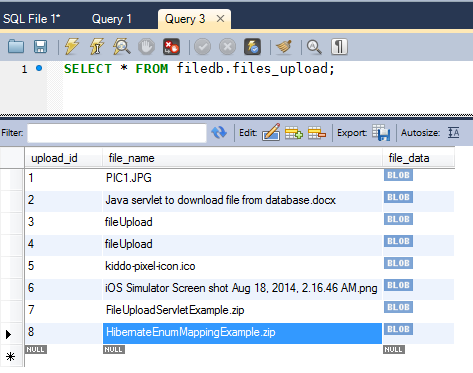This screenshot has width=473, height=373.
Task: Open BLOB for FileUploadServletExample.zip row
Action: (398, 307)
